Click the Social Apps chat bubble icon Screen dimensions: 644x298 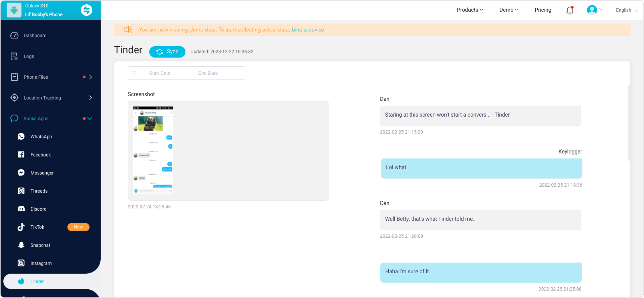coord(14,118)
